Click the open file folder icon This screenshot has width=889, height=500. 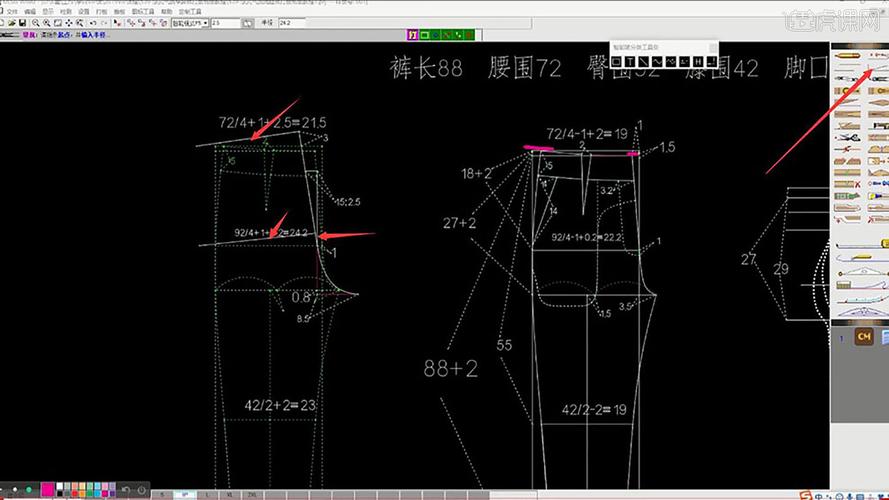pyautogui.click(x=12, y=23)
